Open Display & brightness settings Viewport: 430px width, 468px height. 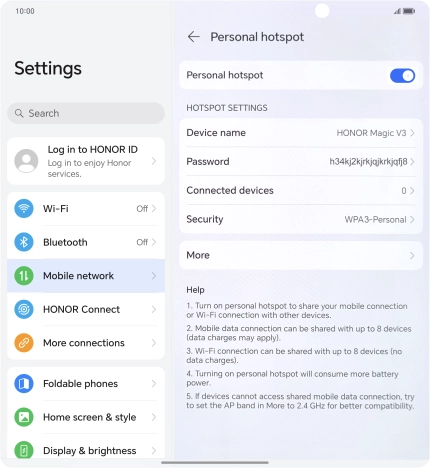pyautogui.click(x=86, y=450)
